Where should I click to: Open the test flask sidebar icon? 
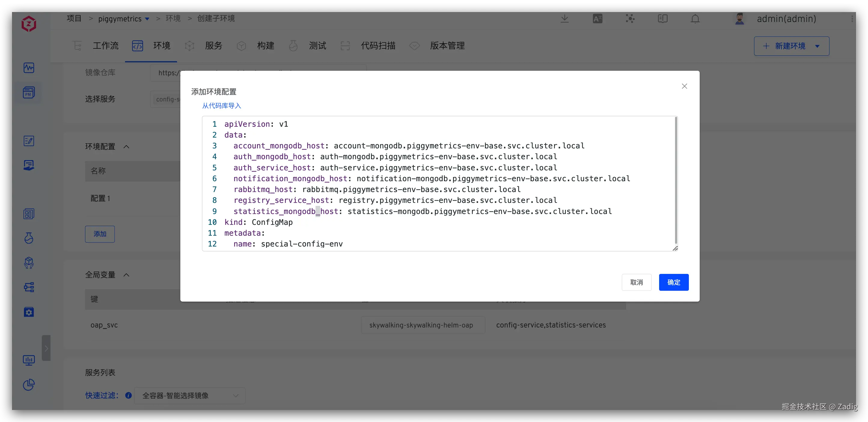[x=29, y=238]
